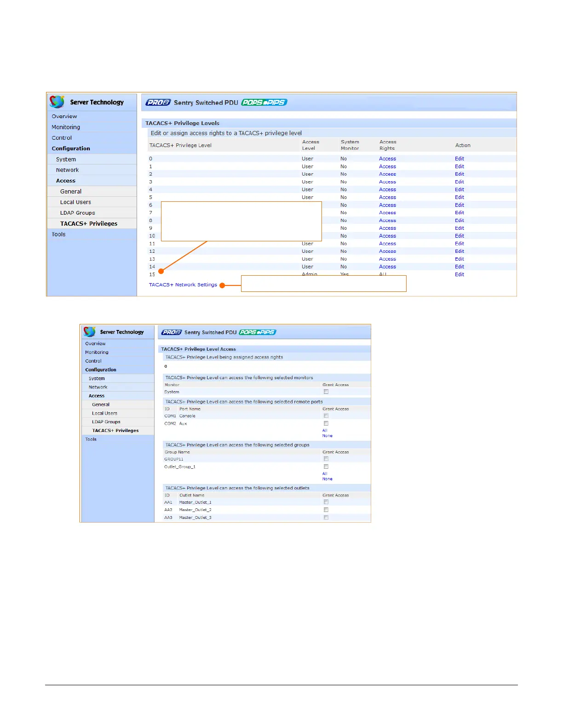The width and height of the screenshot is (563, 728).
Task: Click Access link for privilege level 3
Action: tap(387, 182)
